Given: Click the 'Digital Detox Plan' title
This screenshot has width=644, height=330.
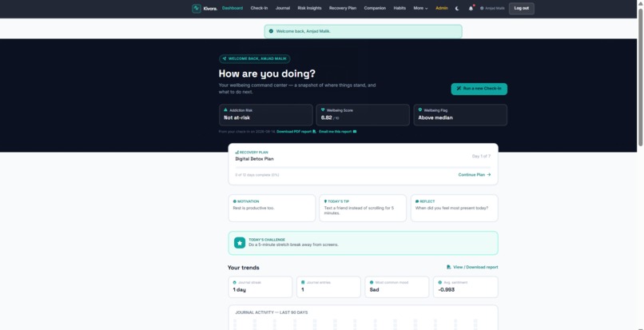Looking at the screenshot, I should pos(254,159).
